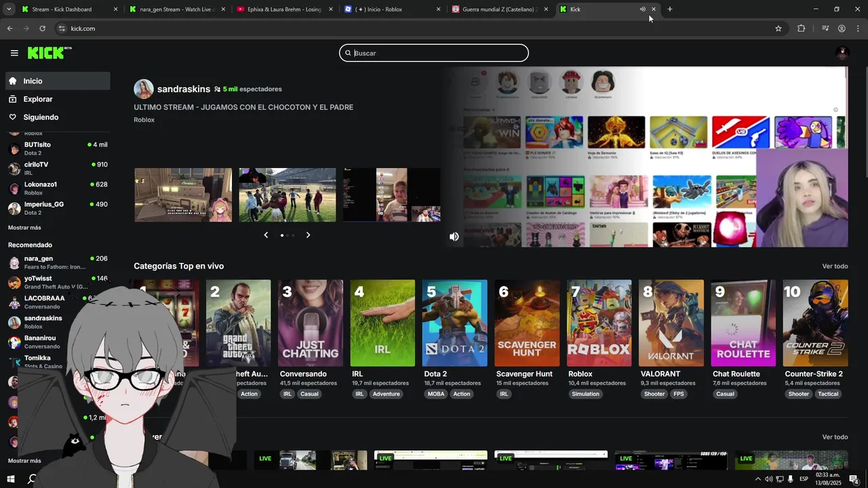Bookmark this page with the star icon
This screenshot has height=488, width=868.
coord(778,28)
